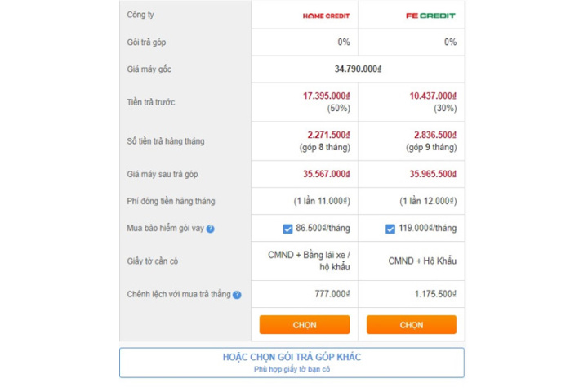
Task: Select Home Credit prepayment 17.395.000₫ cell
Action: coord(305,102)
